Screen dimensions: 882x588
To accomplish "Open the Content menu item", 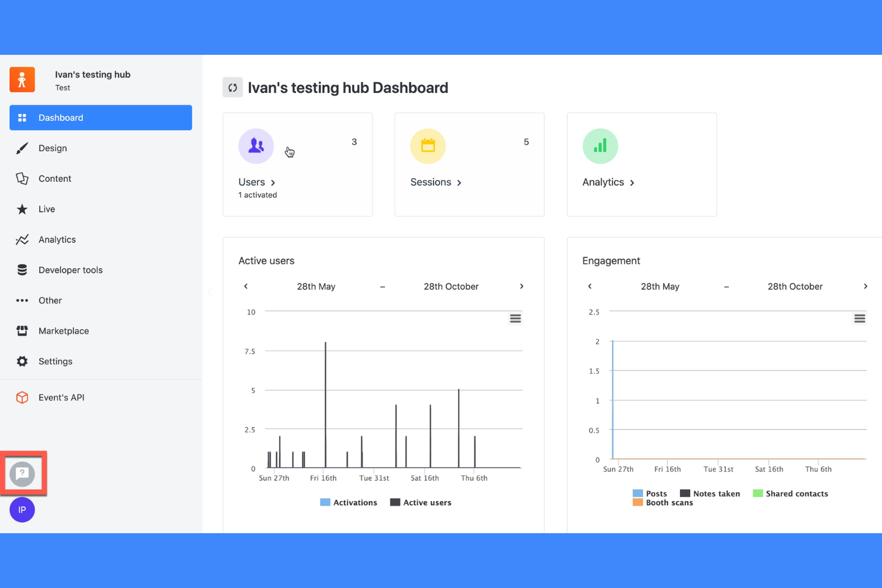I will click(101, 179).
